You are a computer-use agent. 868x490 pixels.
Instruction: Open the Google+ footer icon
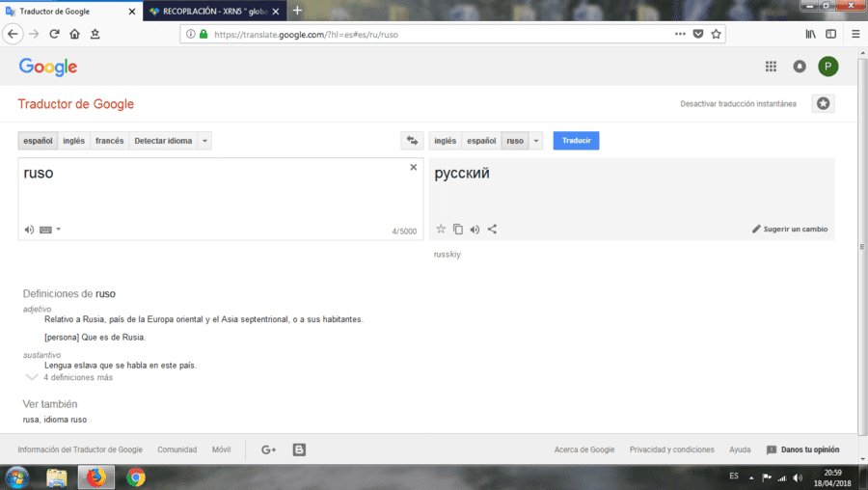[268, 449]
